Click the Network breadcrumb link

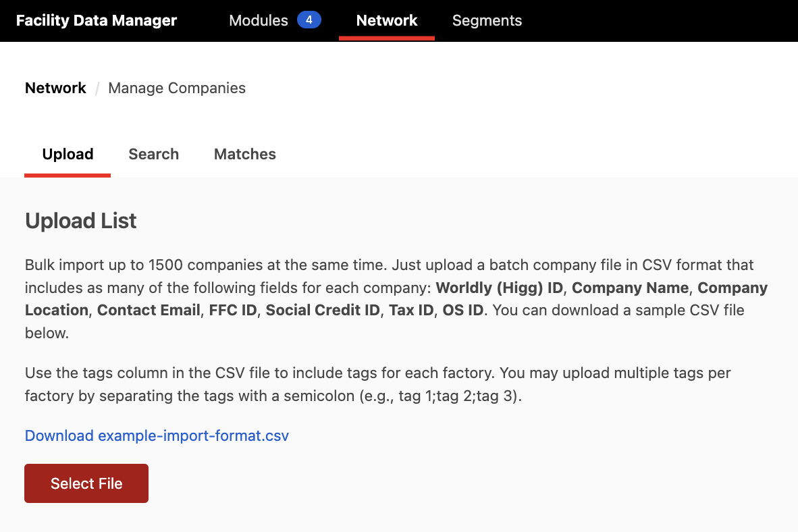point(55,88)
